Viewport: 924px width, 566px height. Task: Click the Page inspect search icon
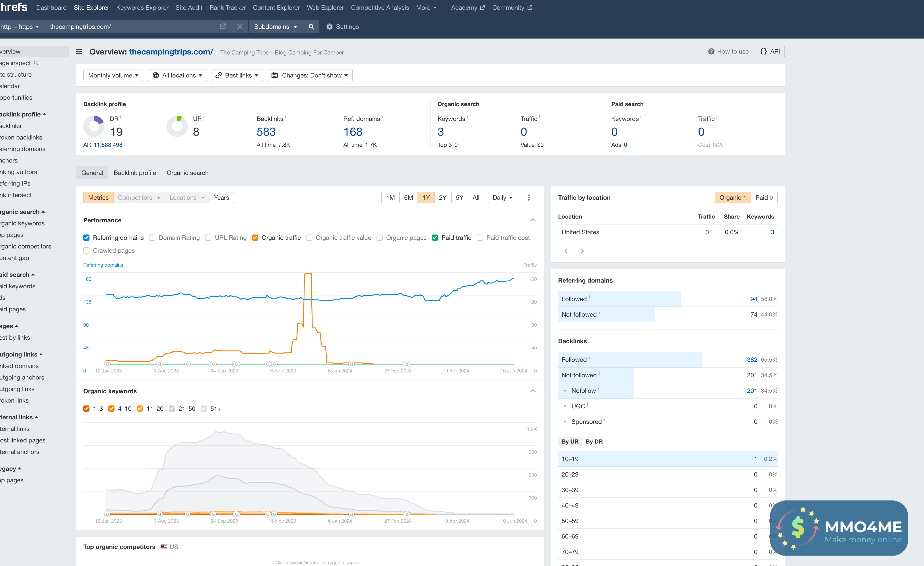point(36,63)
